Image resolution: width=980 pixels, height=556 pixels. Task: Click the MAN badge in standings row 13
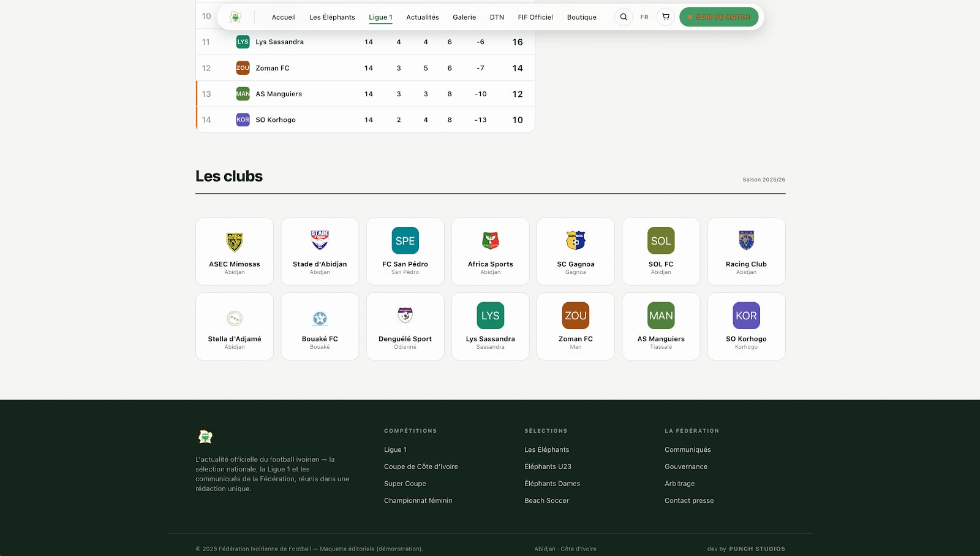pos(243,94)
